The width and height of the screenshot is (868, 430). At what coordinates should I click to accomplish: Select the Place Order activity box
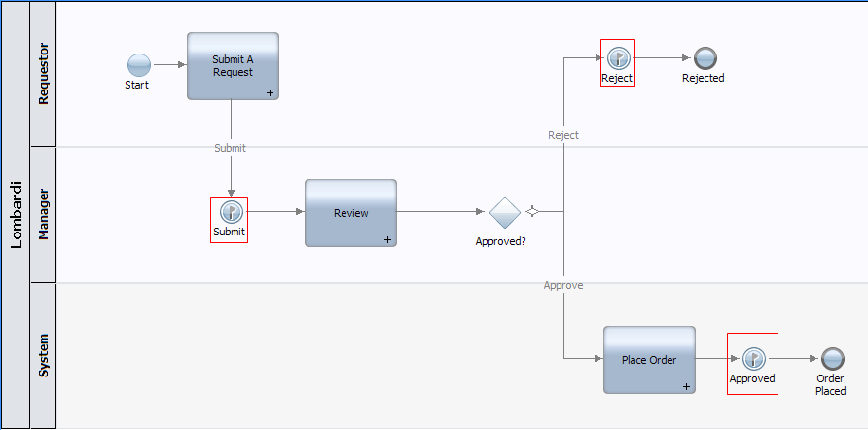(649, 359)
